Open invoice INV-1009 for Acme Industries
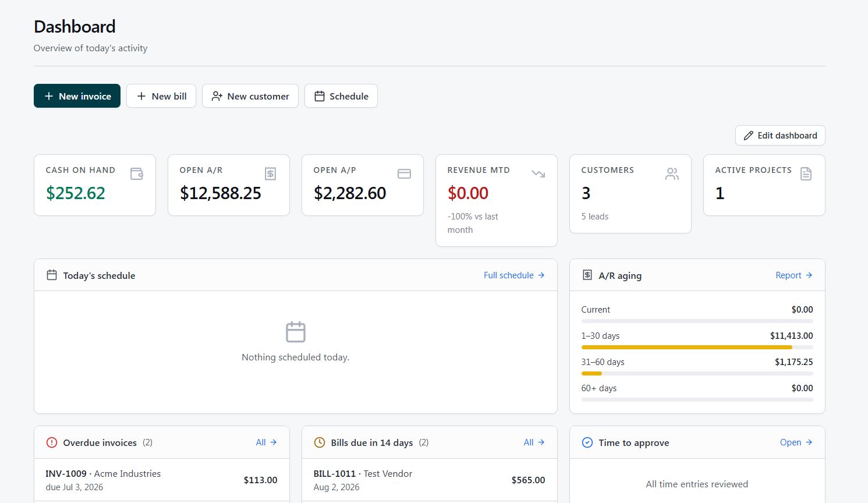 (x=161, y=480)
